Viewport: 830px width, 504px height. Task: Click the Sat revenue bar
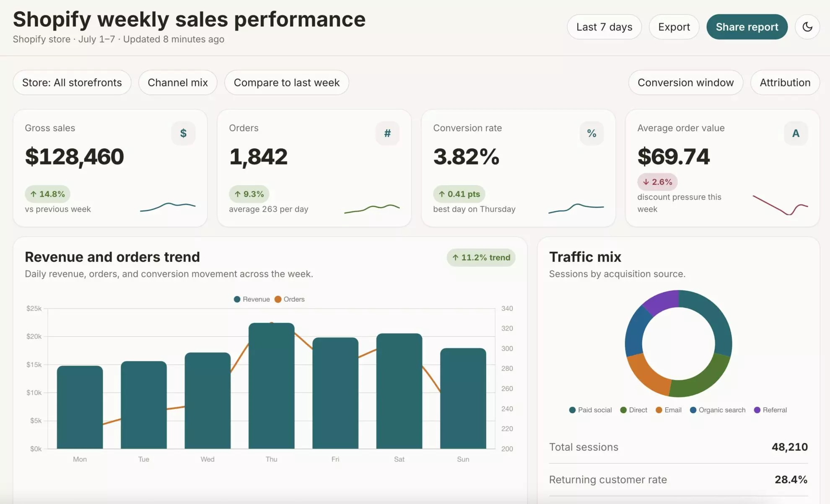click(399, 391)
